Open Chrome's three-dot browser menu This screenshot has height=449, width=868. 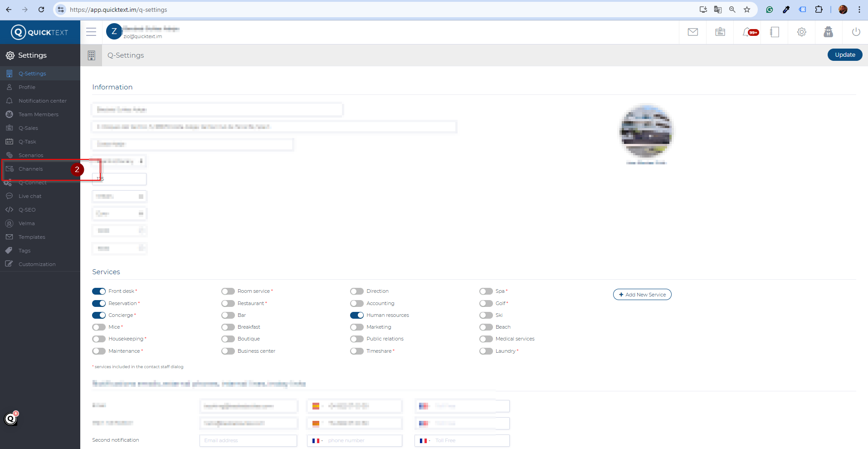859,10
